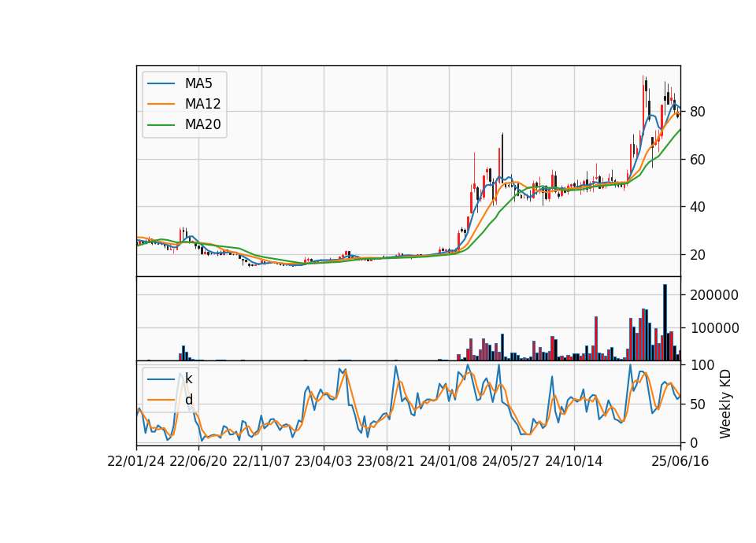Click the 22/06/20 date tick label
This screenshot has height=543, width=756.
(x=198, y=461)
